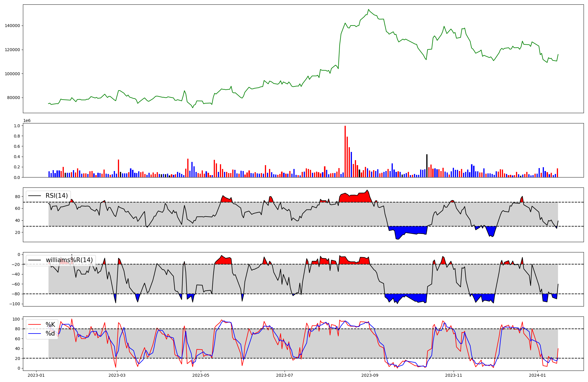Click the -100 Williams %R axis label
The width and height of the screenshot is (588, 382).
14,304
